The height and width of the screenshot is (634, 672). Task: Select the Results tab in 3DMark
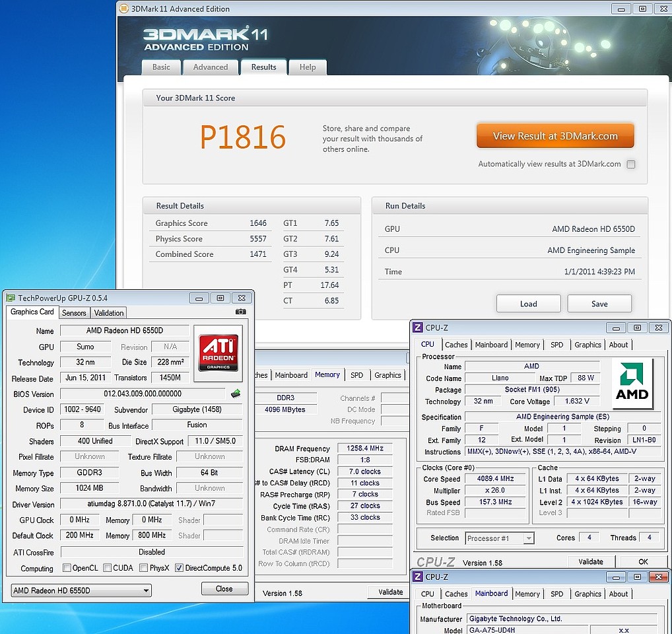tap(263, 67)
